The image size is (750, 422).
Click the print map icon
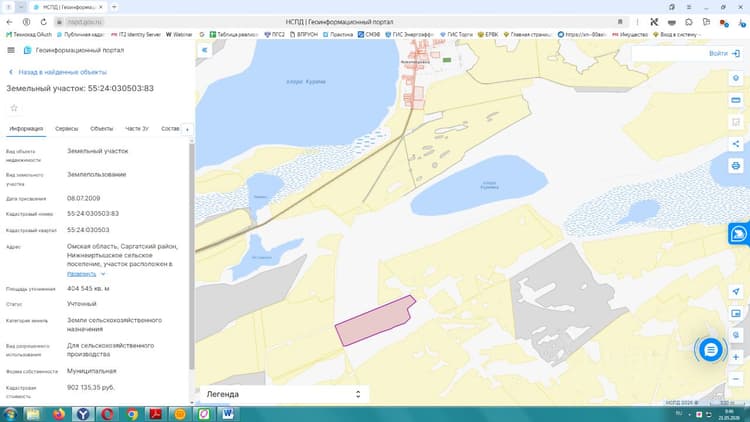(736, 166)
